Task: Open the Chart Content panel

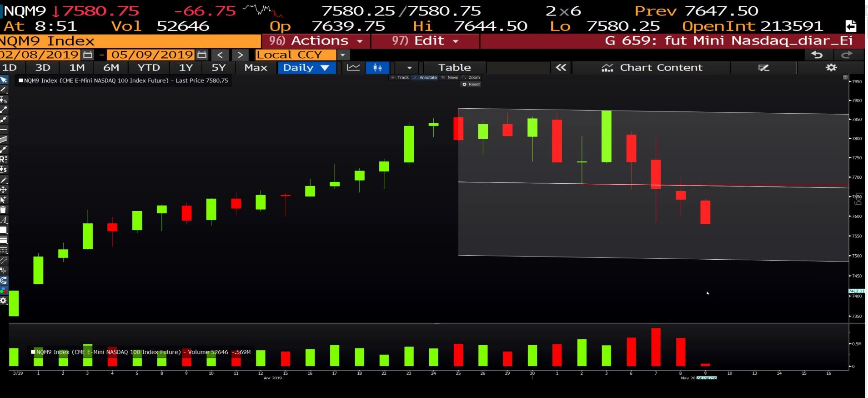Action: point(651,68)
